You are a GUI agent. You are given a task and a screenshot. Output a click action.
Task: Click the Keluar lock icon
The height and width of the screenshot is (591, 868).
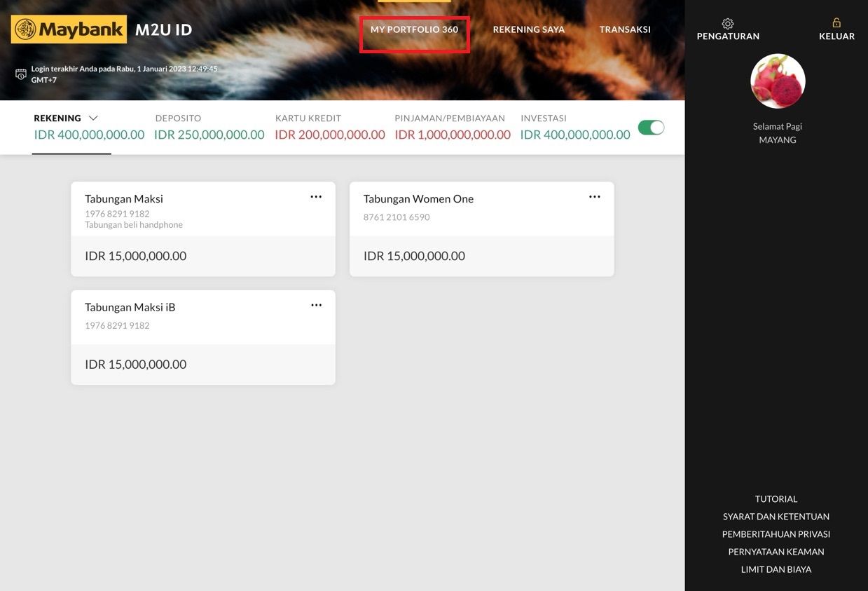(836, 22)
